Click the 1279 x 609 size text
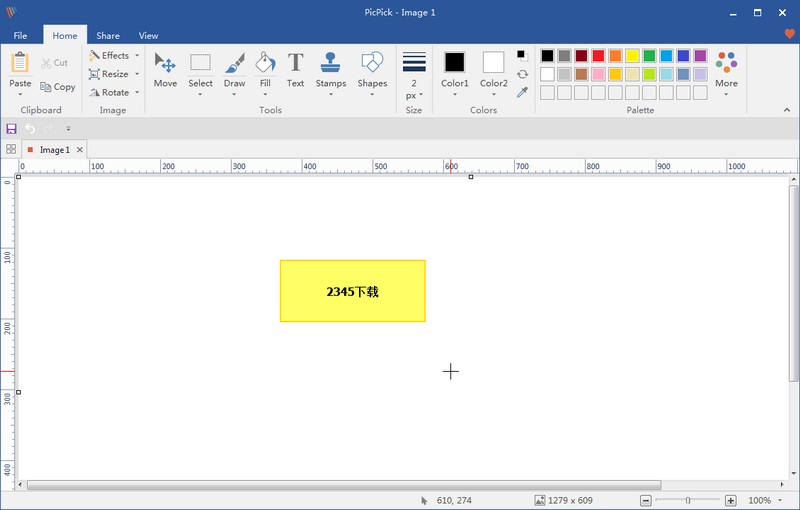Screen dimensions: 800x510 [570, 500]
